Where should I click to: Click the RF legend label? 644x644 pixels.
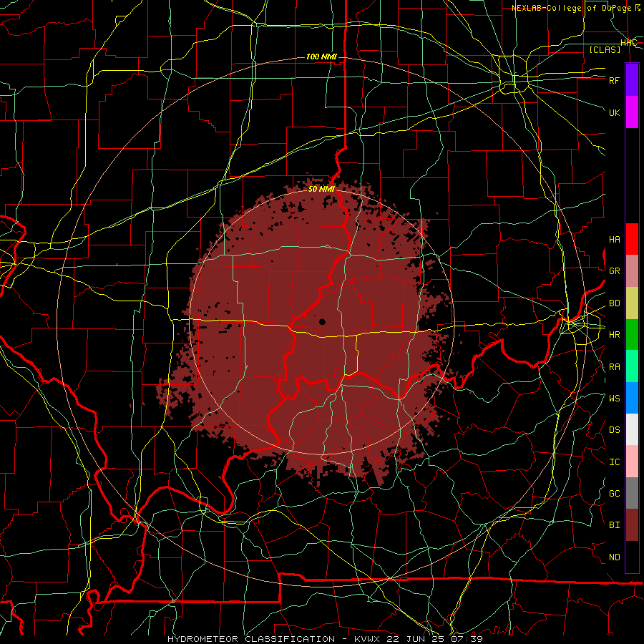point(615,80)
